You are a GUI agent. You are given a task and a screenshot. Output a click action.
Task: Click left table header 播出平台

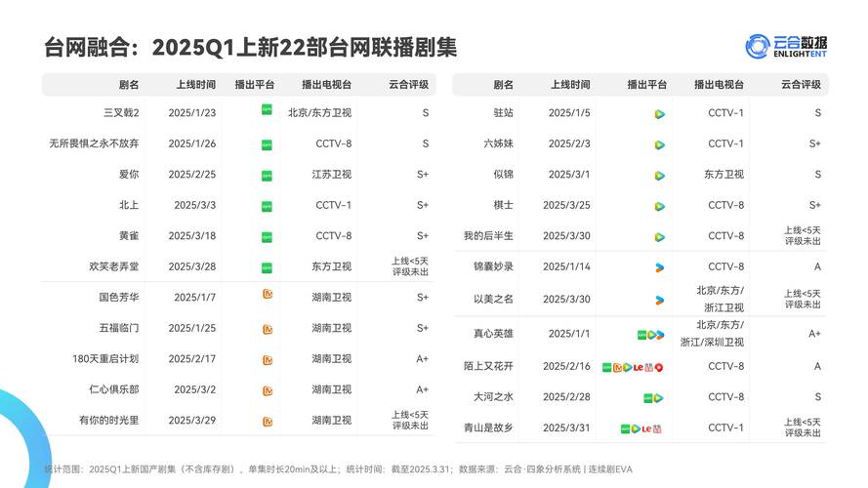click(x=255, y=85)
